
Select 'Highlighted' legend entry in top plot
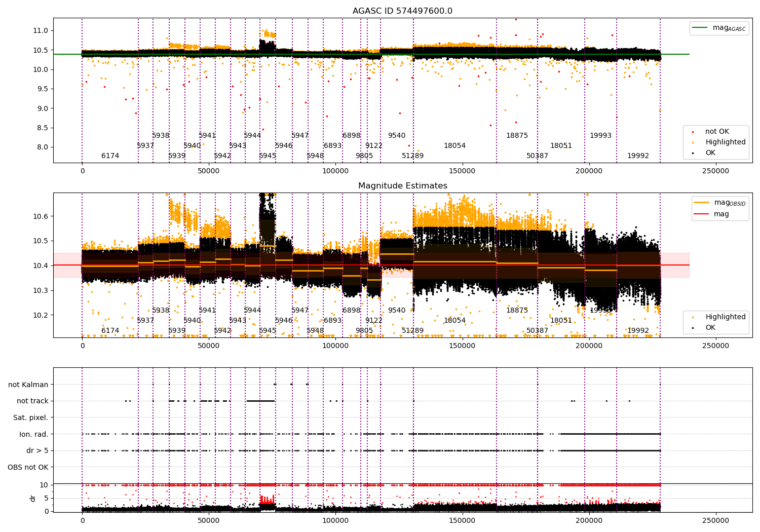[726, 142]
